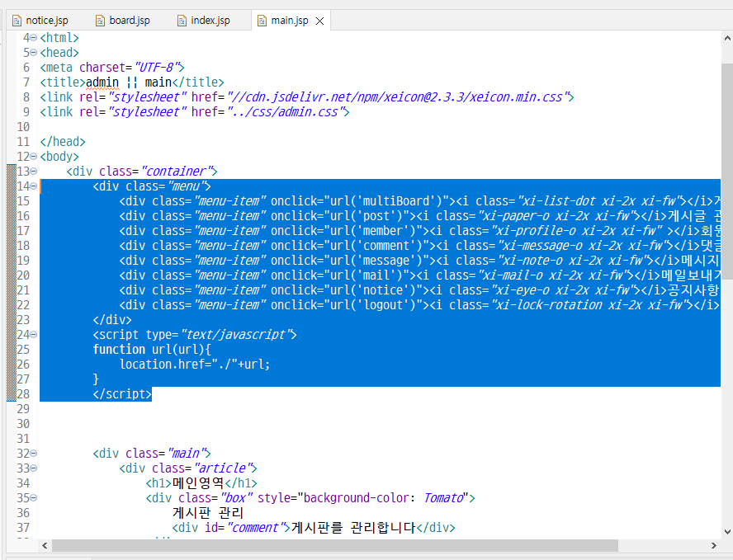733x560 pixels.
Task: Click empty line 10 in editor
Action: point(380,127)
